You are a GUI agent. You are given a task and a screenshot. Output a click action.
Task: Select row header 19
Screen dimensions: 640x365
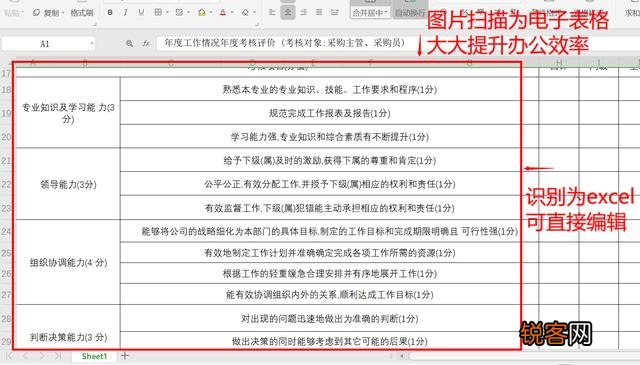tap(6, 113)
